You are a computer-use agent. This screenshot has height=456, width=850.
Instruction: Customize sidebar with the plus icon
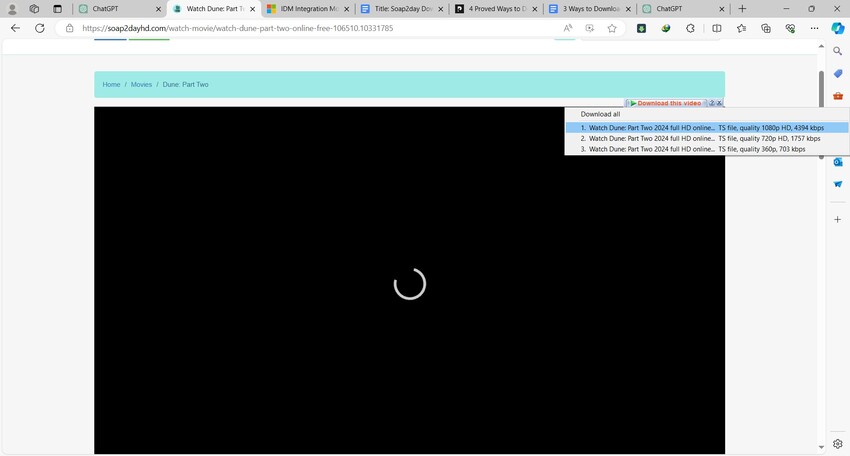click(838, 220)
